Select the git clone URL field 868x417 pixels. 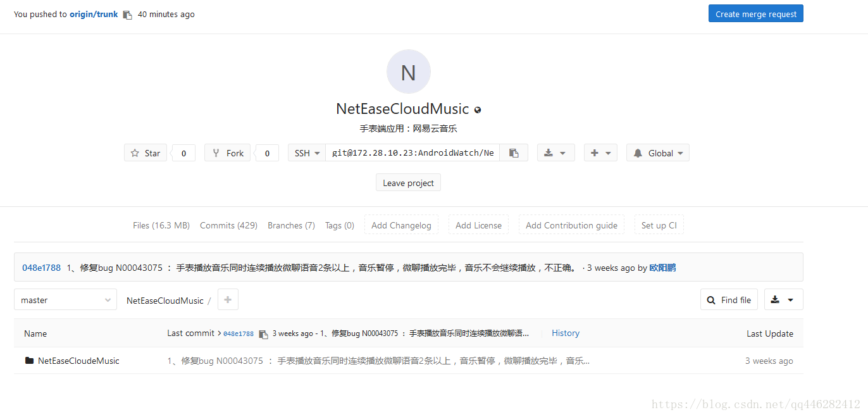(x=412, y=153)
